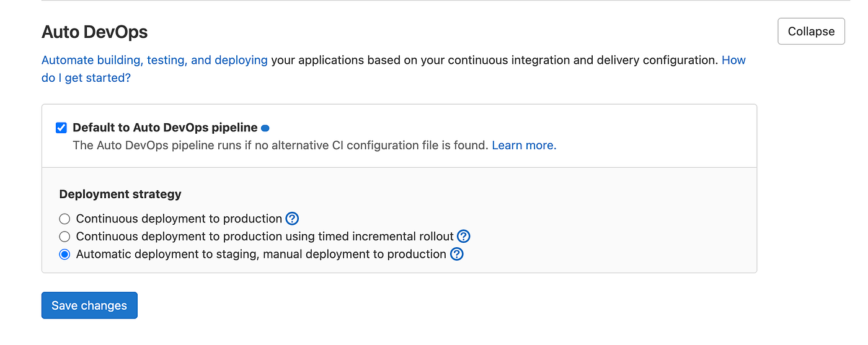The image size is (868, 345).
Task: Uncheck Default to Auto DevOps pipeline checkbox
Action: coord(61,128)
